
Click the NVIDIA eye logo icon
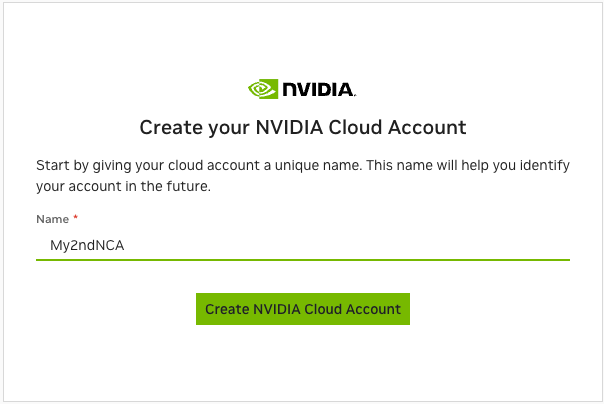coord(262,90)
